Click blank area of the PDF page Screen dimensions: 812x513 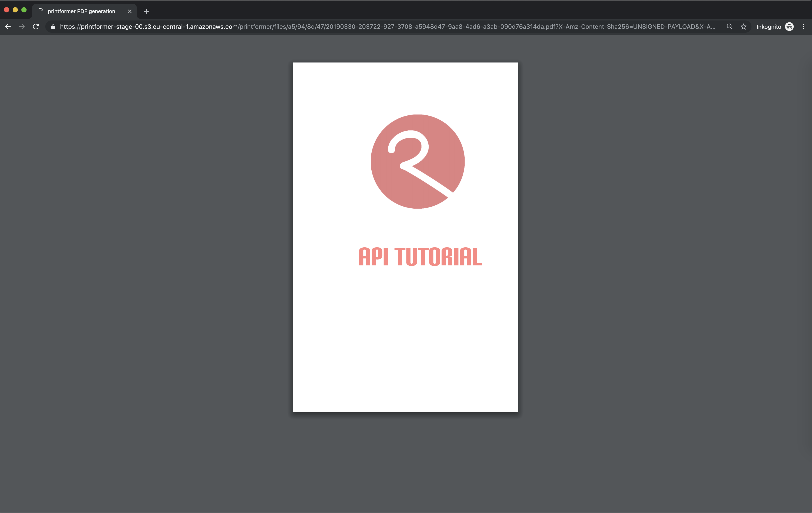[x=405, y=347]
